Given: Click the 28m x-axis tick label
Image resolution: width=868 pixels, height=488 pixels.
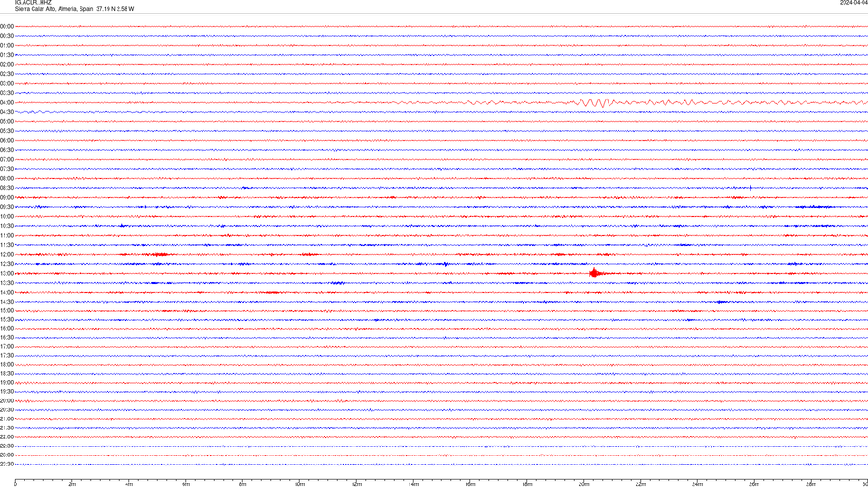Looking at the screenshot, I should point(811,484).
